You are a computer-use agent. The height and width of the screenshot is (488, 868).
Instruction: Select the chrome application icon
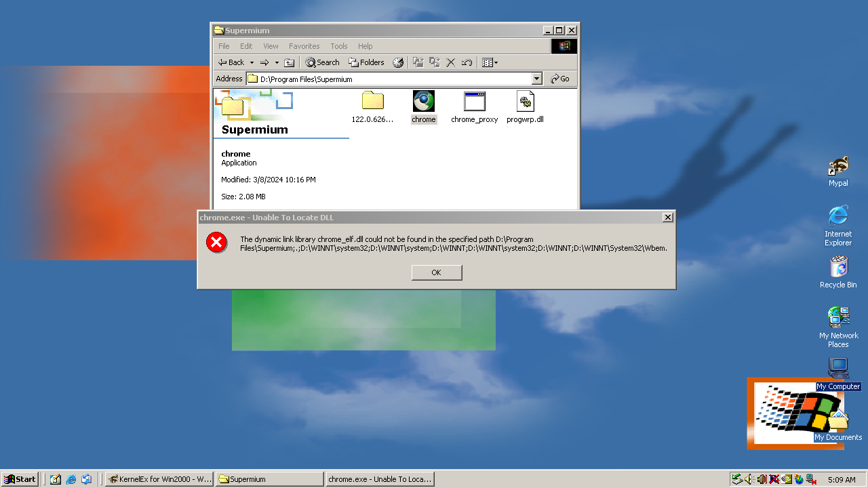pyautogui.click(x=424, y=101)
